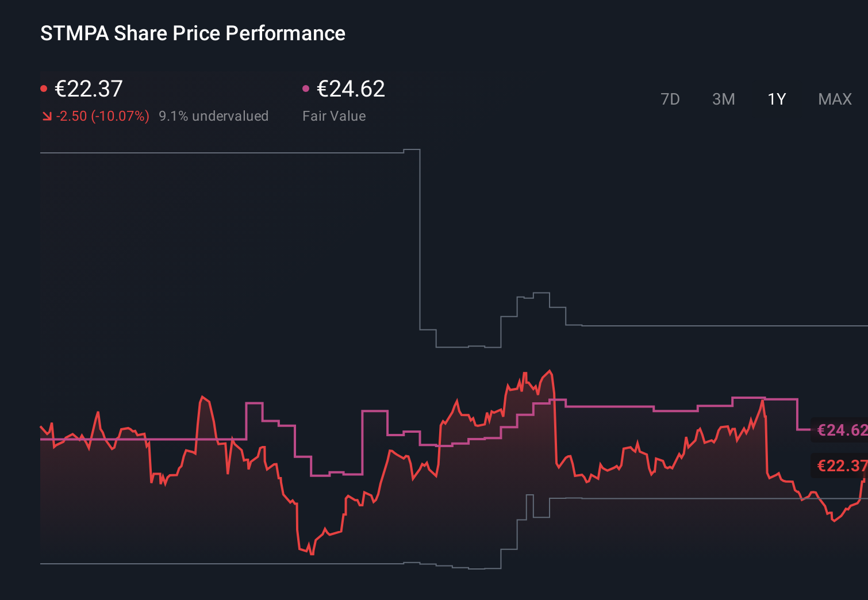
Task: Select the 3M chart period
Action: point(723,99)
